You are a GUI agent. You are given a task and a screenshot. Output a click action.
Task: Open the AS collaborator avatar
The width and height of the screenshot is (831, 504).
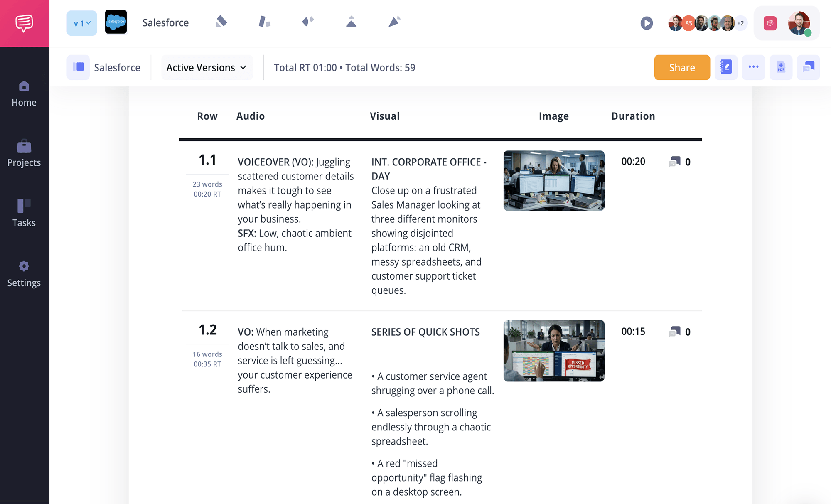point(688,23)
